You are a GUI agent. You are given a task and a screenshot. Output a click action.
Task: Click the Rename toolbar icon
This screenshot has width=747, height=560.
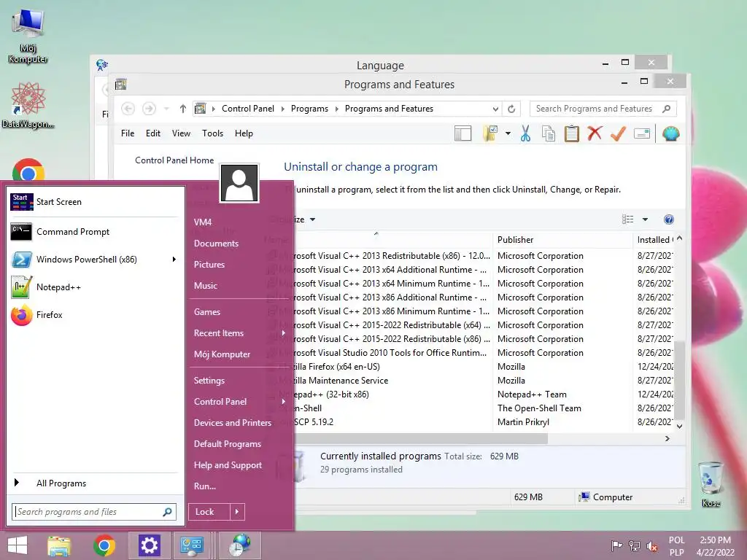[642, 134]
